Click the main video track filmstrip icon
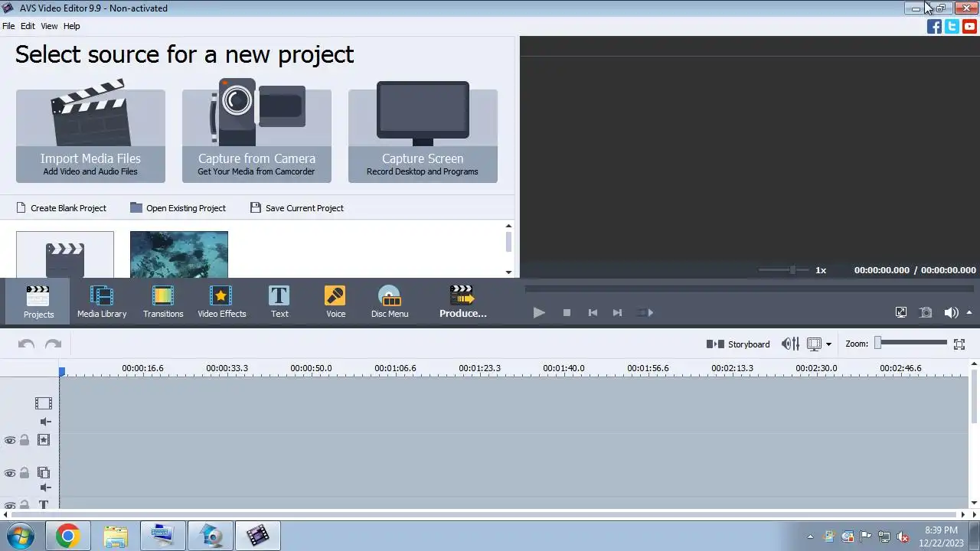This screenshot has width=980, height=551. 44,403
